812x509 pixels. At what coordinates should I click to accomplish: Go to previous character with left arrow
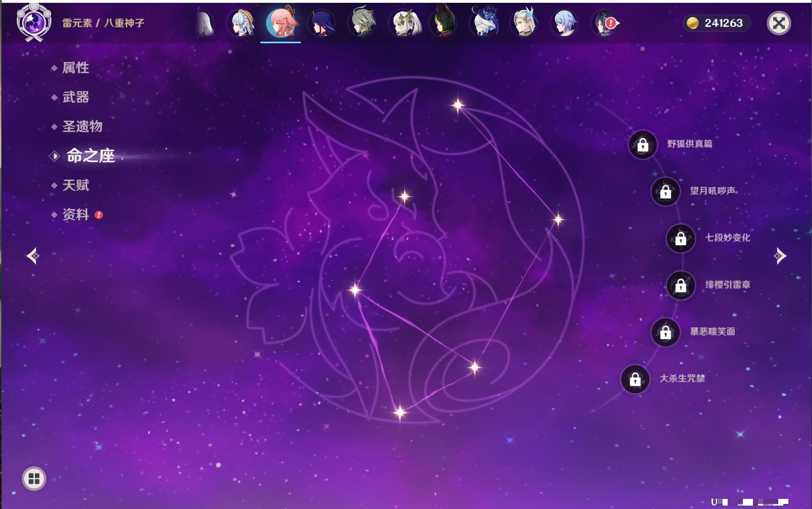point(33,256)
